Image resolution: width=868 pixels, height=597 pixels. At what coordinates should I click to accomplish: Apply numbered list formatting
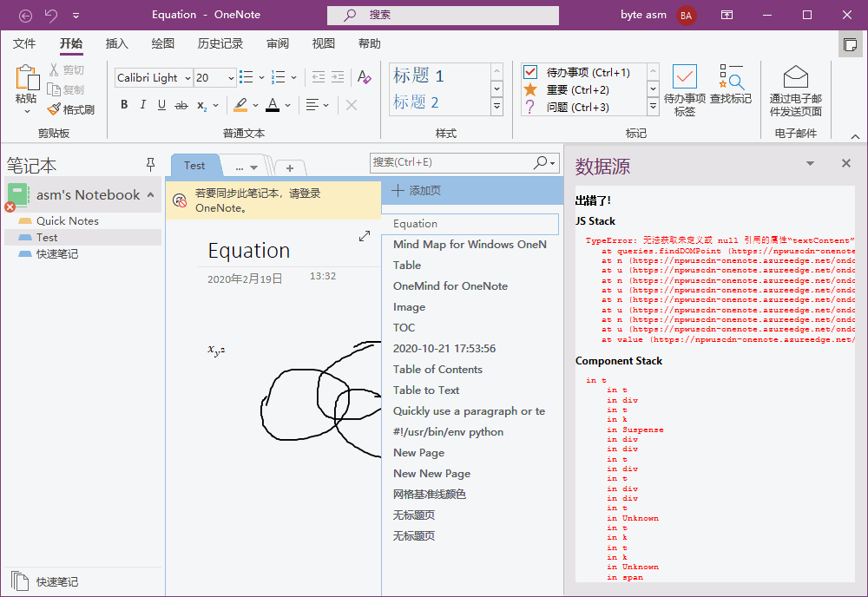point(279,77)
